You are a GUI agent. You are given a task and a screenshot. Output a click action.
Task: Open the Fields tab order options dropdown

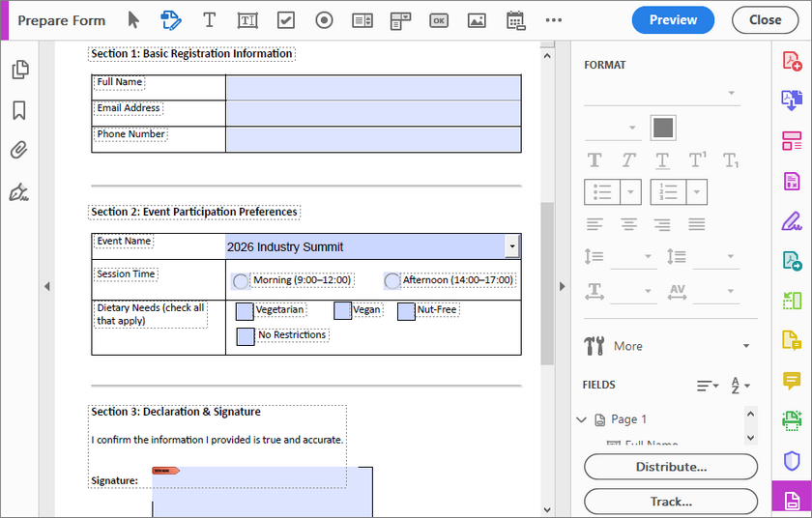708,386
